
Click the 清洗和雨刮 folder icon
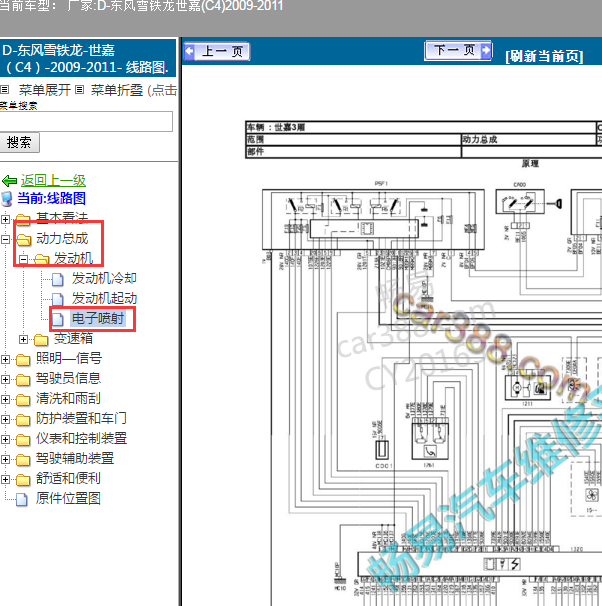[23, 400]
